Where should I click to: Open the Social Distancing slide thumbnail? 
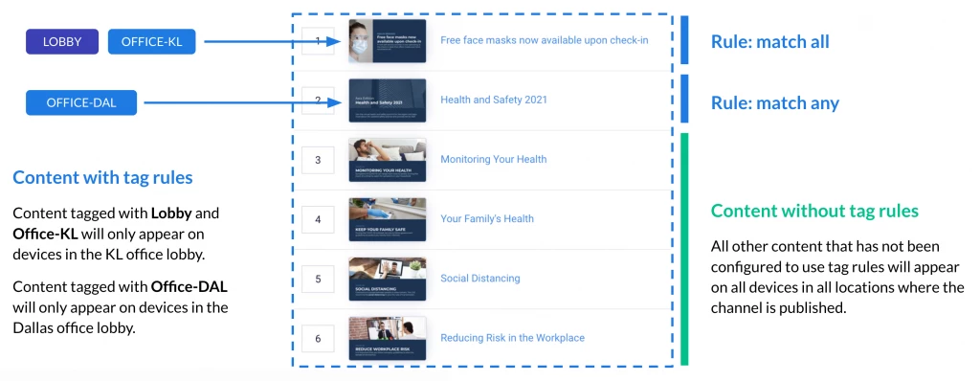tap(388, 279)
